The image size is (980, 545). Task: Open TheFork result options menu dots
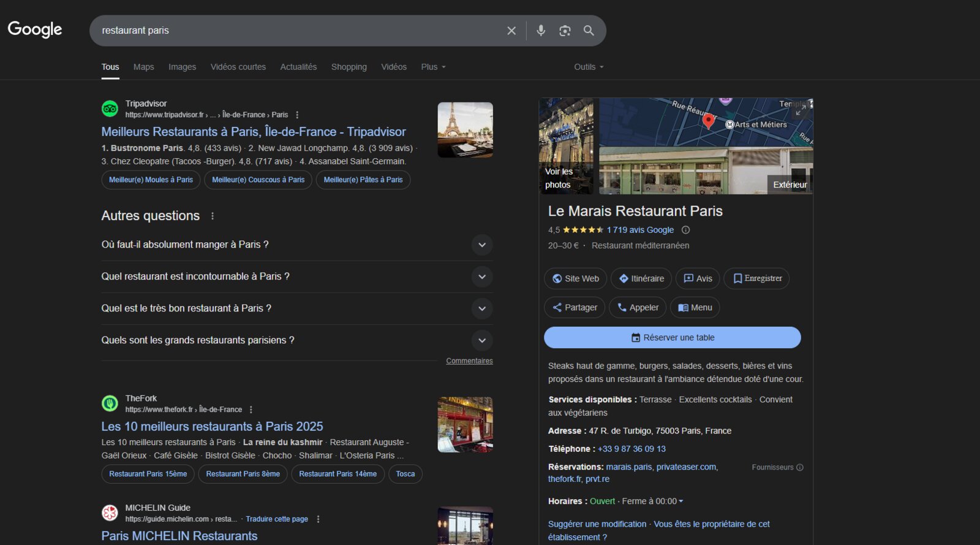pyautogui.click(x=251, y=410)
